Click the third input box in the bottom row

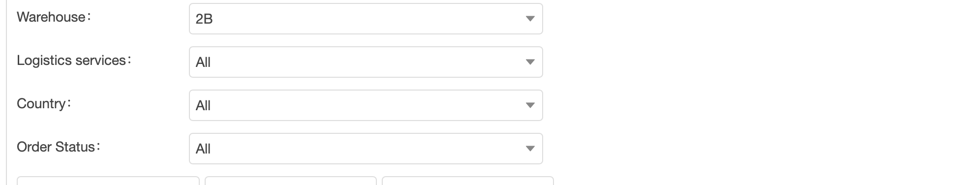click(467, 181)
